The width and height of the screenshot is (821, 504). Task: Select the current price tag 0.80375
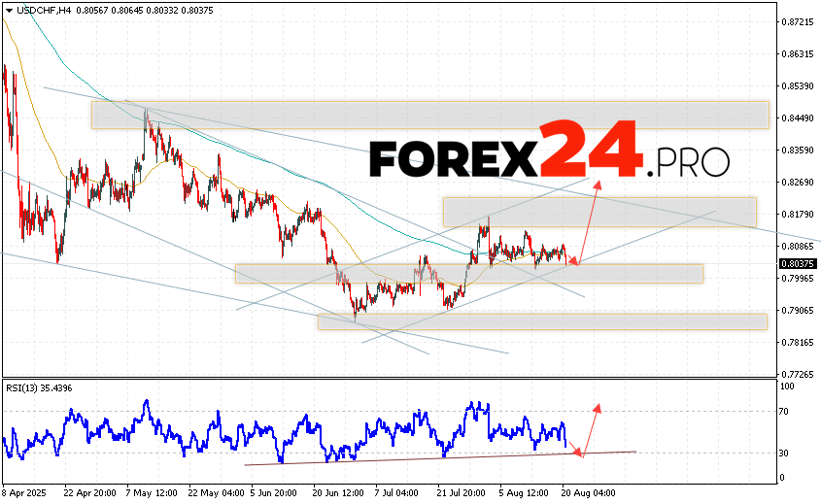(799, 263)
